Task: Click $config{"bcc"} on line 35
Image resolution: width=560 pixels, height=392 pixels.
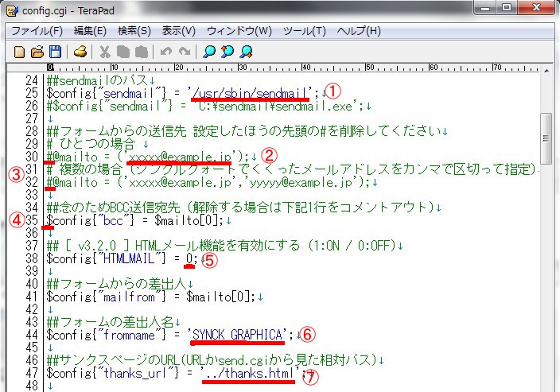Action: 91,220
